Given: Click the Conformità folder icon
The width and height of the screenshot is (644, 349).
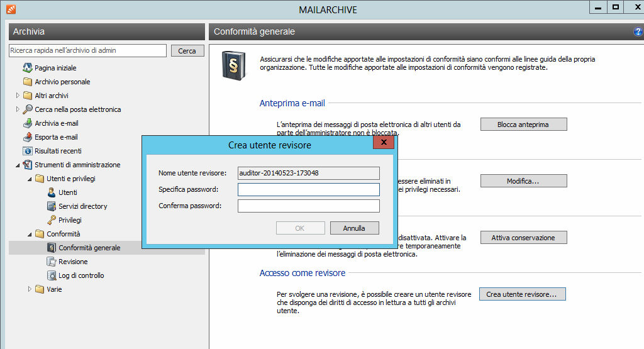Looking at the screenshot, I should pyautogui.click(x=40, y=234).
